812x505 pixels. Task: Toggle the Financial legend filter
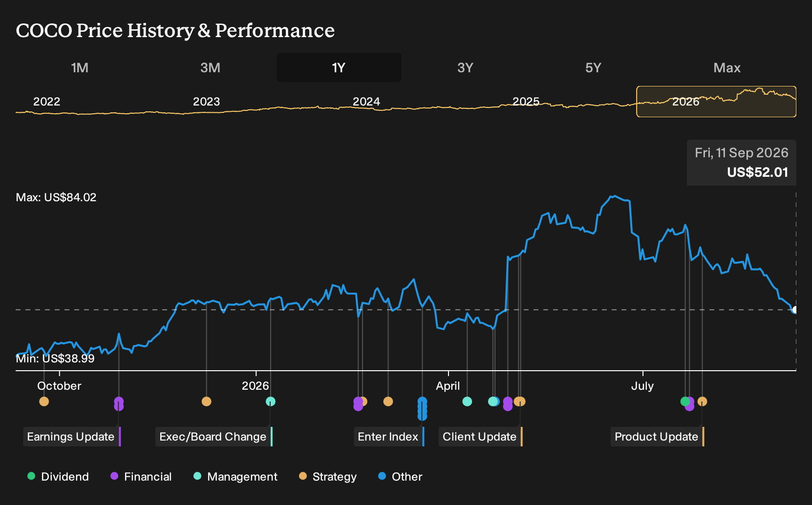coord(141,477)
